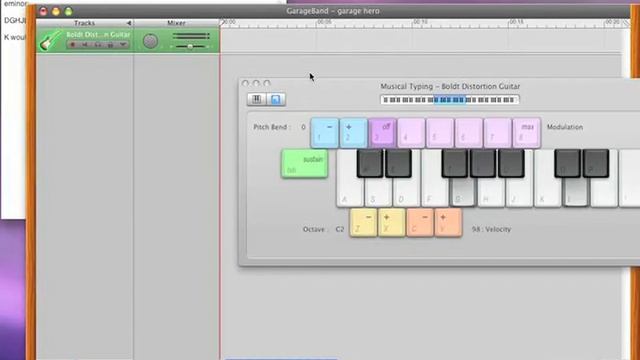Click the 98 Velocity readout
This screenshot has height=360, width=640.
pos(491,229)
